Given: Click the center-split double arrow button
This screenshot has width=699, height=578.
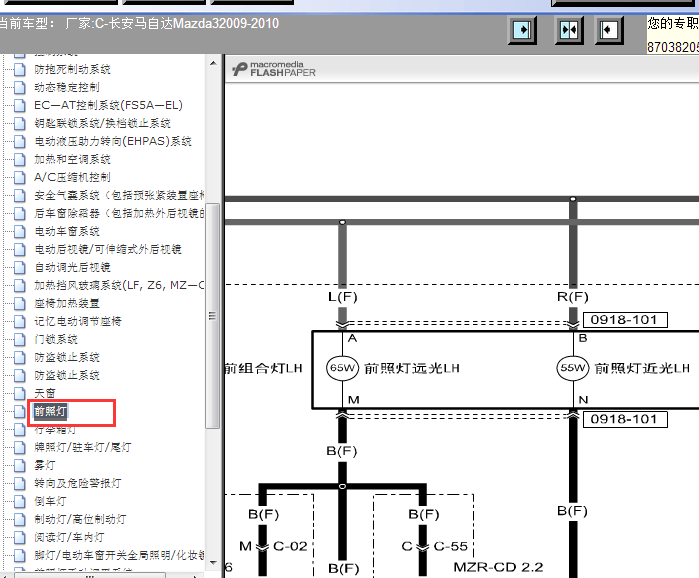Looking at the screenshot, I should (569, 30).
